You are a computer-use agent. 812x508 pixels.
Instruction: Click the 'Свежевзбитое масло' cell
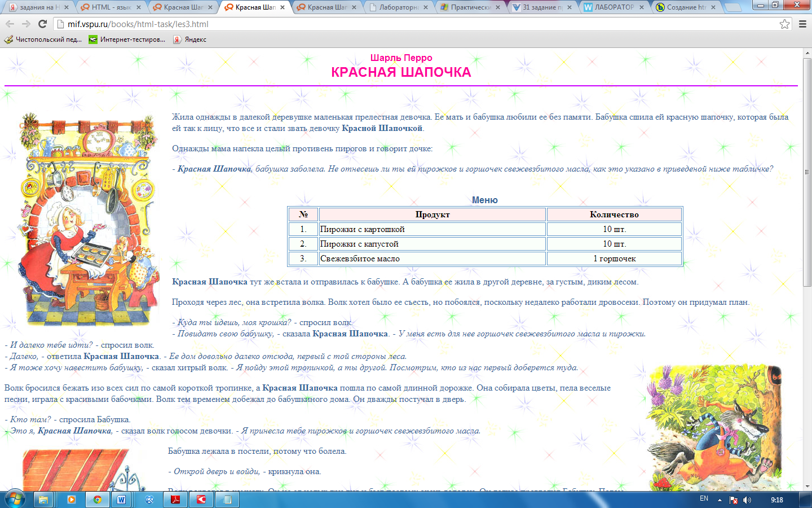[x=433, y=259]
